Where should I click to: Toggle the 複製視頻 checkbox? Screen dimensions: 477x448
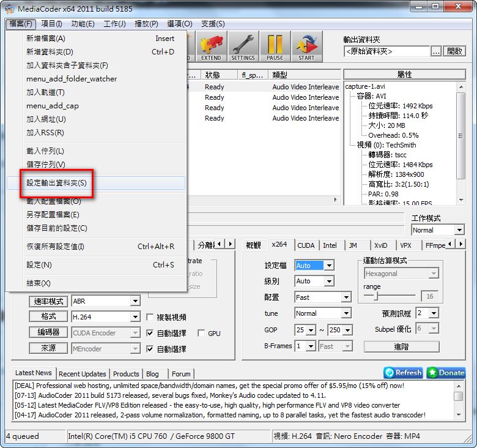(150, 318)
